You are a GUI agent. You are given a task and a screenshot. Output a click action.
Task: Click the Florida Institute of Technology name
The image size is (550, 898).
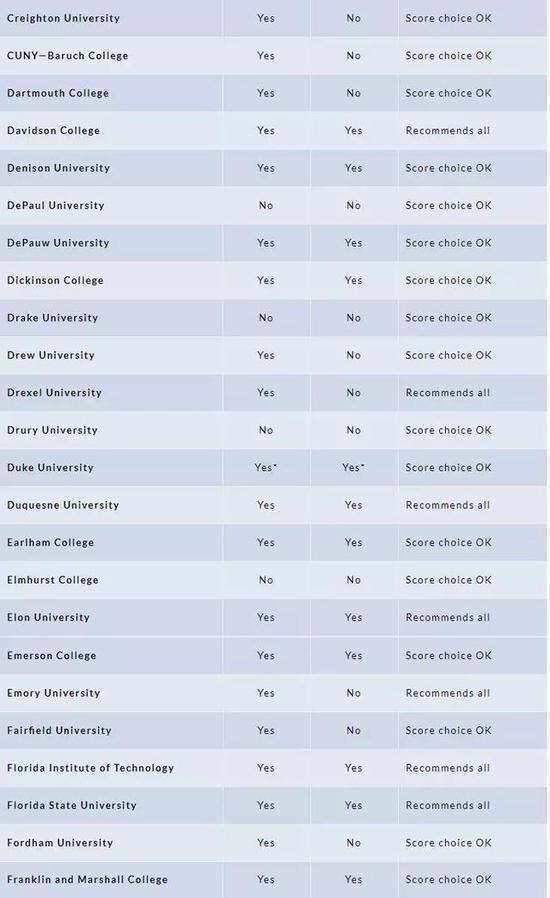tap(91, 768)
